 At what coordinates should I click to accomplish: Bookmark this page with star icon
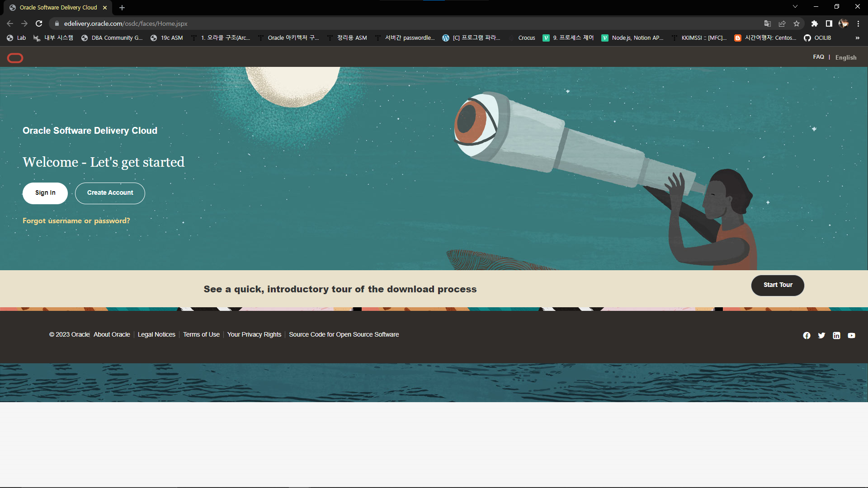(x=797, y=23)
